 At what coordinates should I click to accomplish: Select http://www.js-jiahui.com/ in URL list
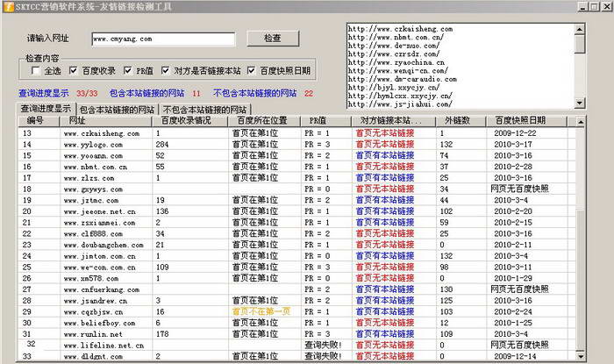click(x=400, y=104)
